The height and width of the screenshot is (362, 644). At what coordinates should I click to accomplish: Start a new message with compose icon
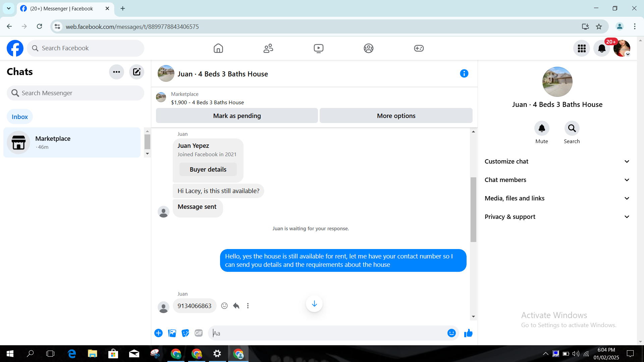point(137,72)
